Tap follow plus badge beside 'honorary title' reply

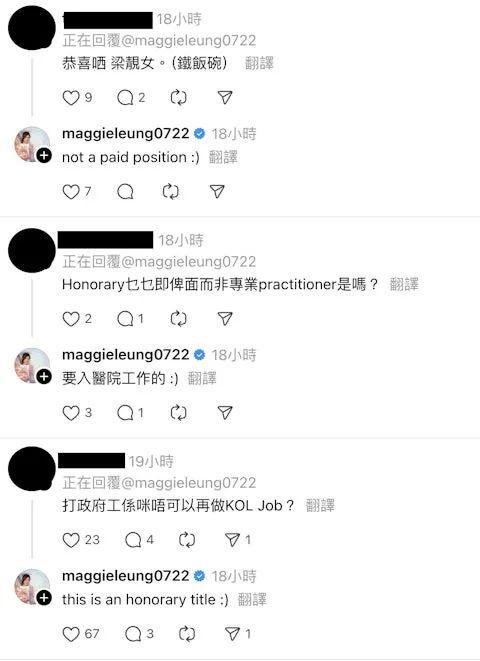tap(44, 598)
